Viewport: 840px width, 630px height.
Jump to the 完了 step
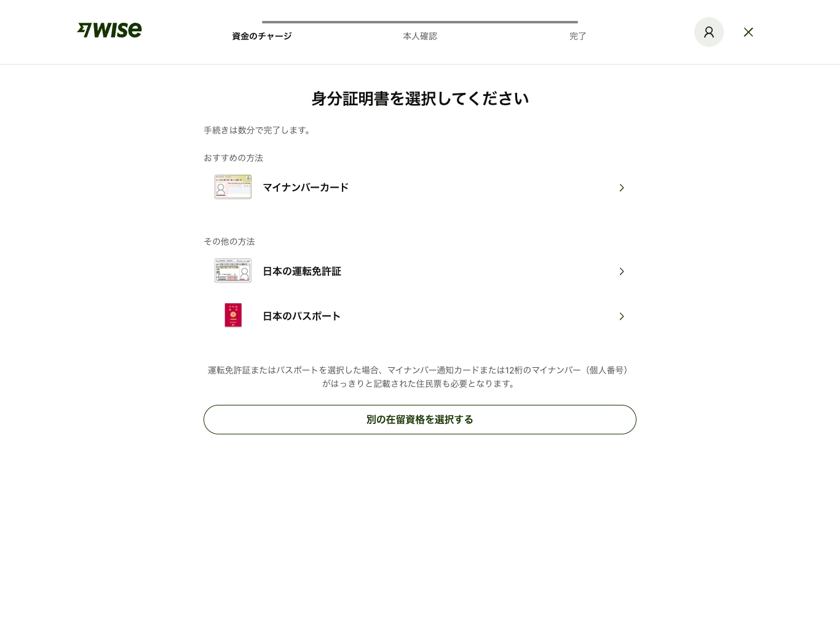pyautogui.click(x=577, y=36)
